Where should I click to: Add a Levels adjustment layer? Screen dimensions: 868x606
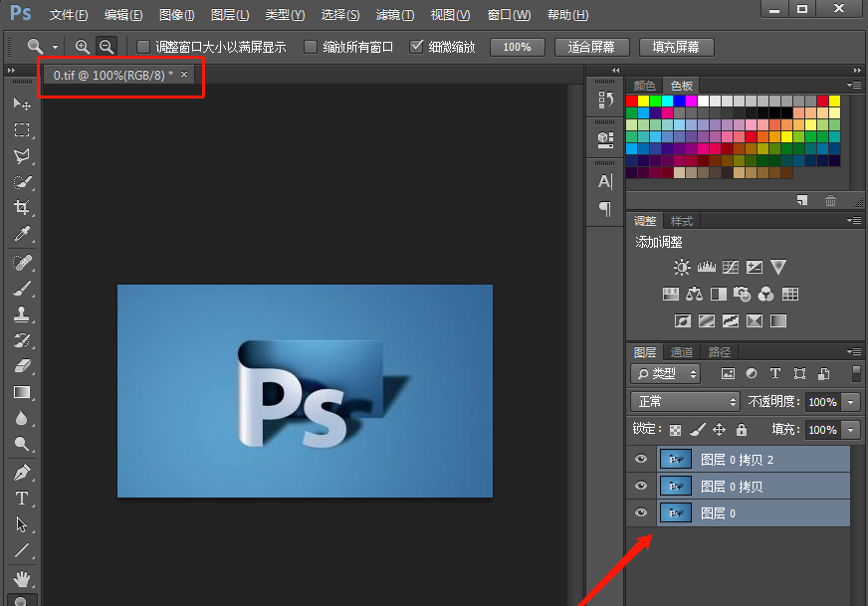[706, 267]
